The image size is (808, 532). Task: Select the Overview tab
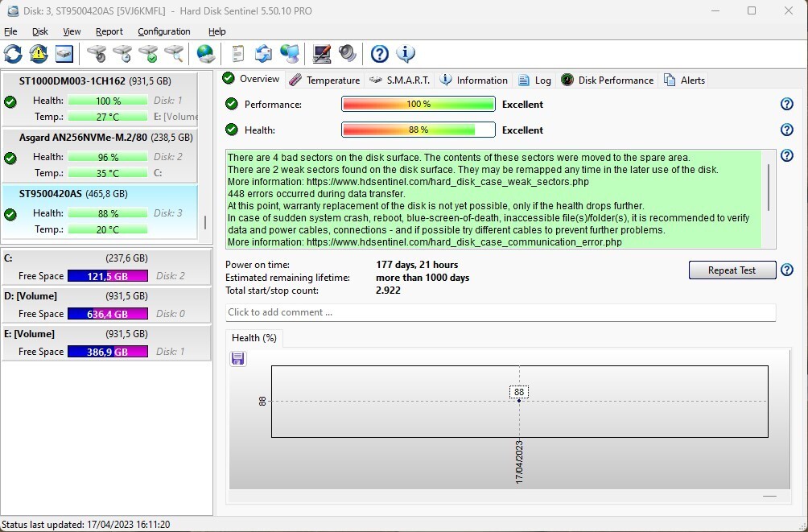pos(251,79)
